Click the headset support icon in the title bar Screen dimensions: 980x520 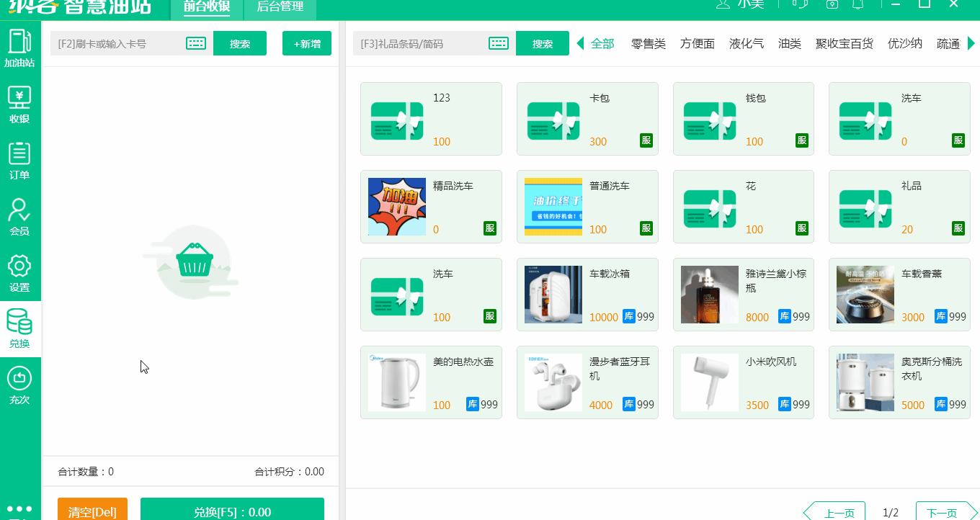click(x=800, y=6)
